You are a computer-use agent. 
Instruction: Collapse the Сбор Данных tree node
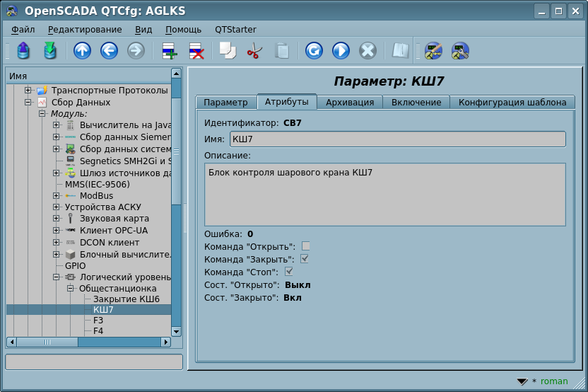28,102
